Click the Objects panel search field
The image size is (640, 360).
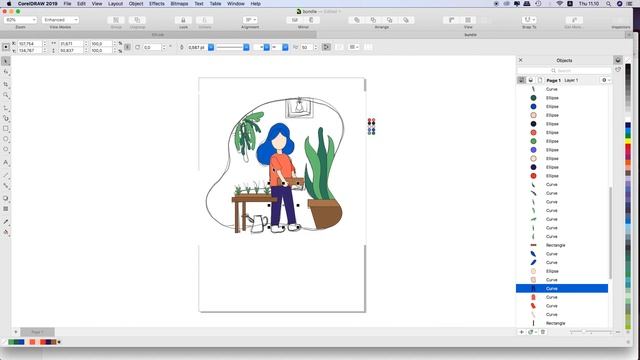pyautogui.click(x=564, y=71)
